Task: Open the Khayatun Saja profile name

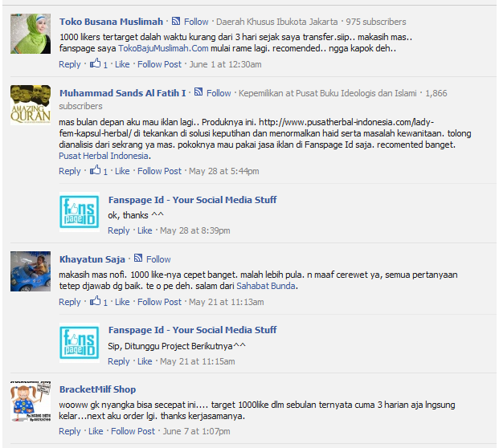Action: point(92,259)
